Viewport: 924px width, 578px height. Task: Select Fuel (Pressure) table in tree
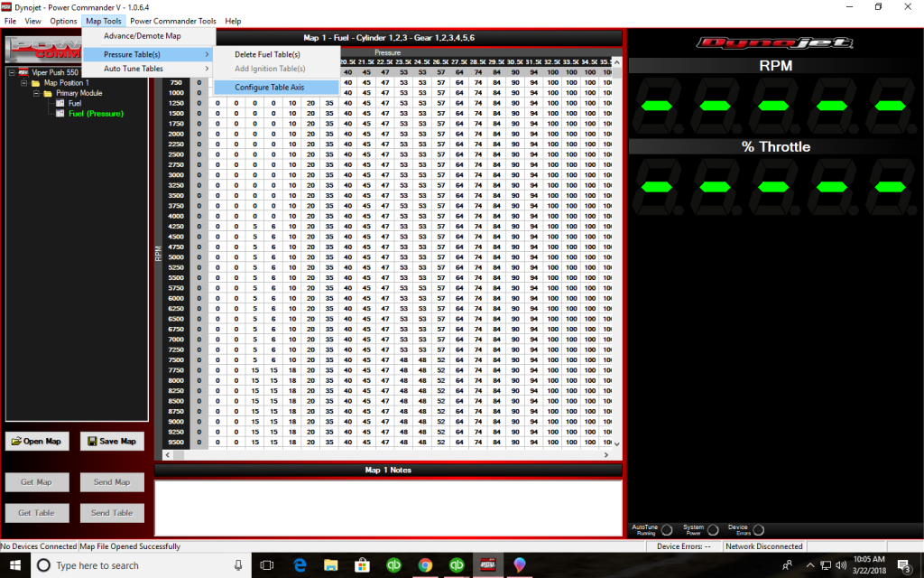tap(96, 114)
